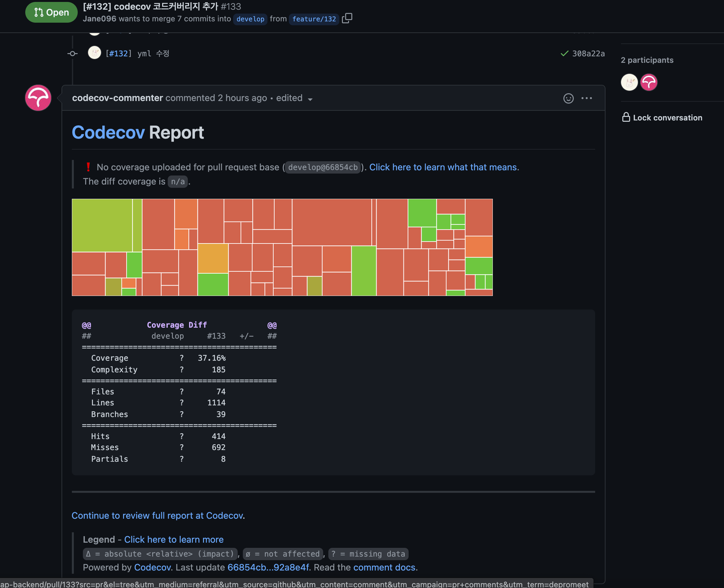This screenshot has height=588, width=724.
Task: Open the emoji reaction picker
Action: (x=568, y=98)
